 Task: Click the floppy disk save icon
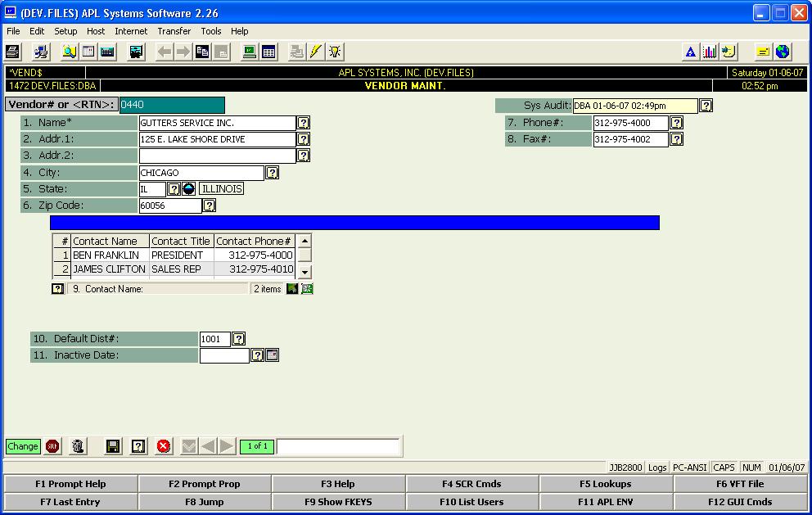coord(113,446)
